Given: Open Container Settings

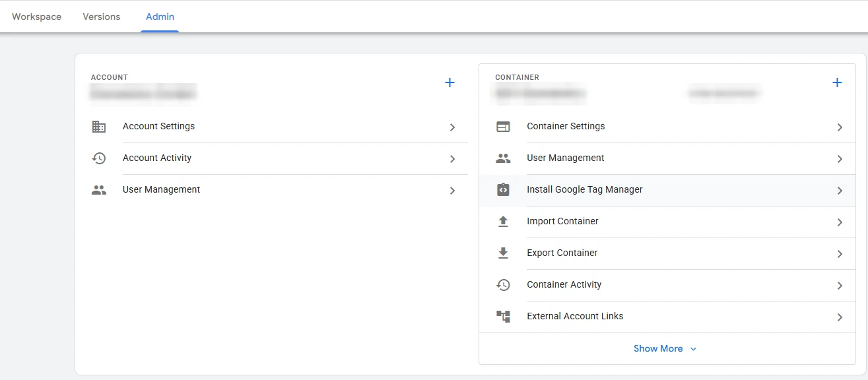Looking at the screenshot, I should [x=667, y=127].
